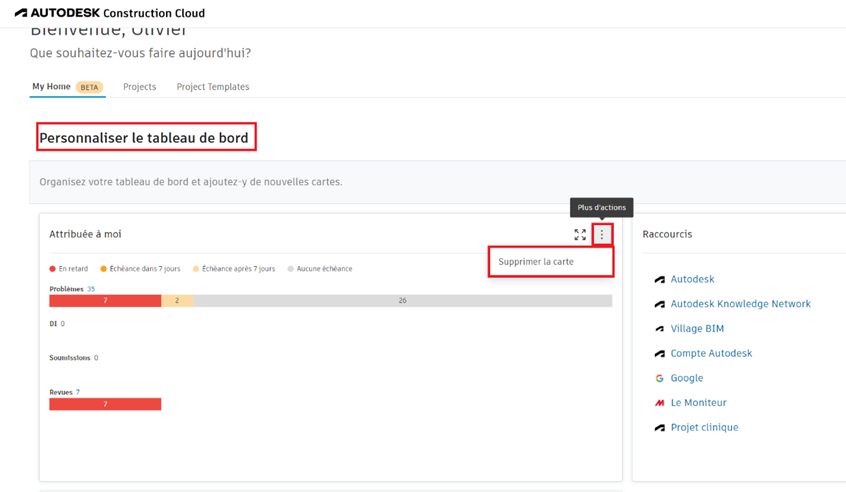
Task: Open the Village BIM link
Action: (697, 329)
